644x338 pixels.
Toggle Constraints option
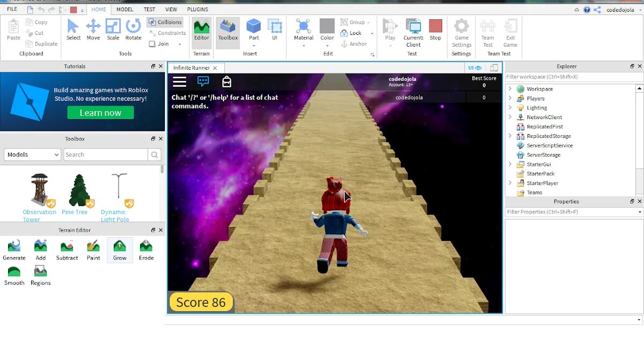(x=167, y=33)
